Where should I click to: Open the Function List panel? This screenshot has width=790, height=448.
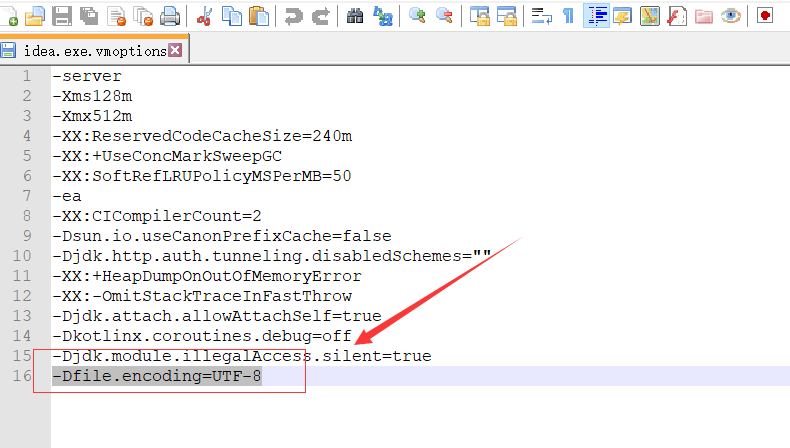[x=677, y=16]
